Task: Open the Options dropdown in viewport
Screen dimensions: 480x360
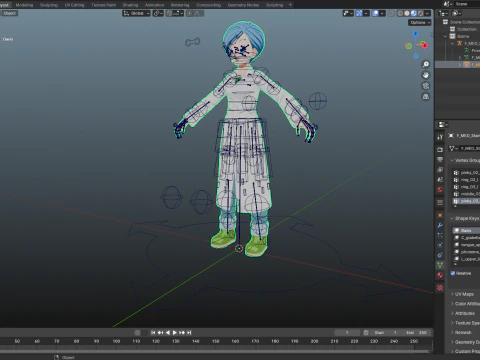Action: coord(420,22)
